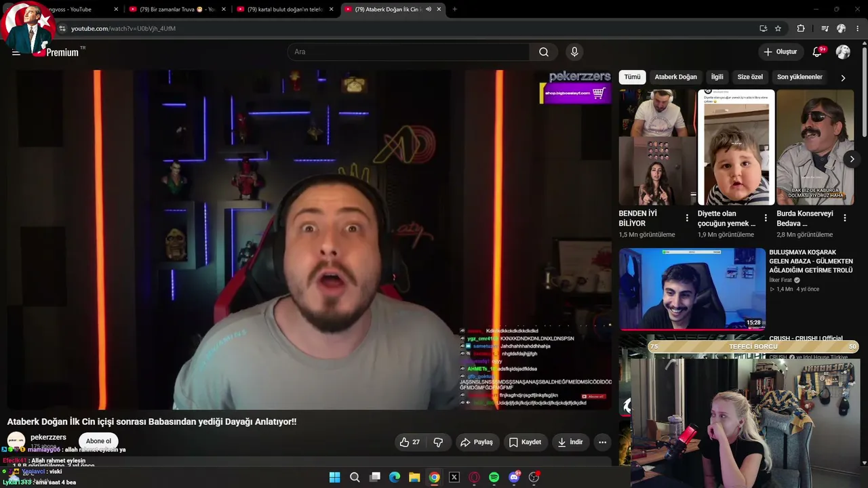Open OBS Studio from the taskbar
Image resolution: width=868 pixels, height=488 pixels.
tap(534, 477)
